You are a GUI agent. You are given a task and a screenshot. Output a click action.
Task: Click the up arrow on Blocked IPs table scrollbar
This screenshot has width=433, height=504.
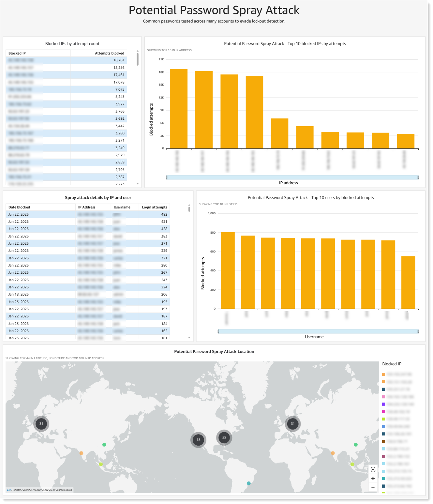point(137,51)
